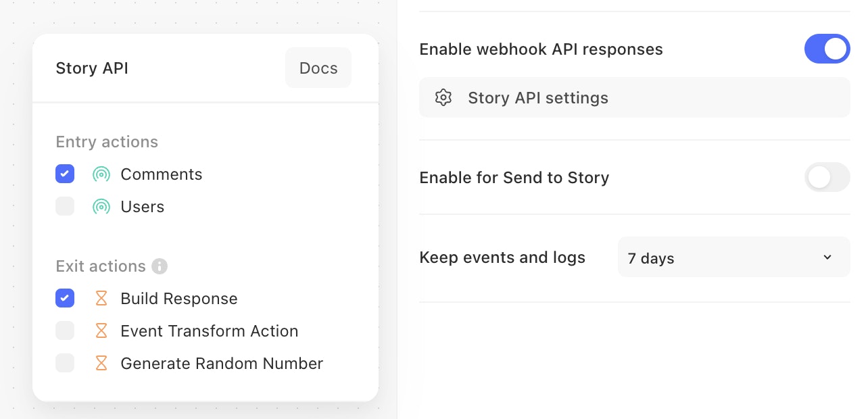Check the Users entry action checkbox

(65, 207)
